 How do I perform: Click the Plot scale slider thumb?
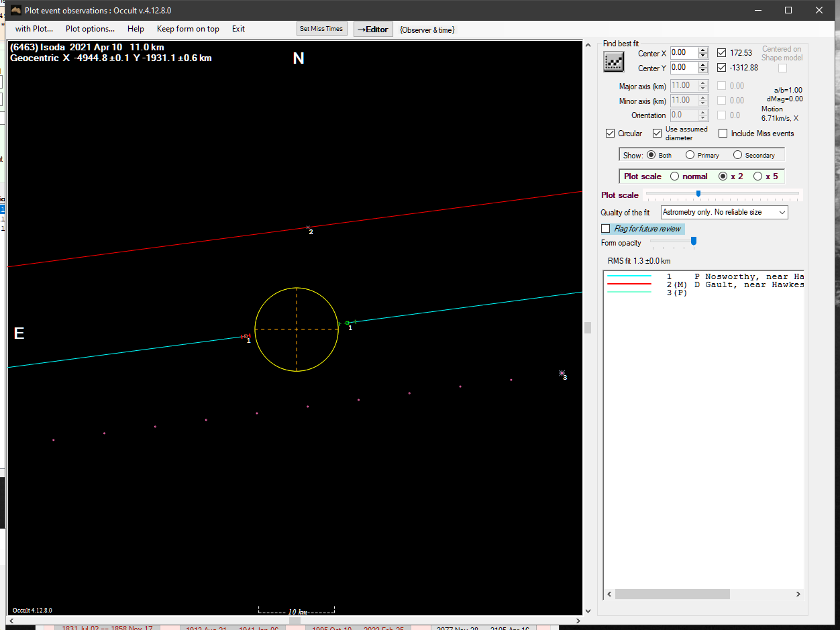698,194
